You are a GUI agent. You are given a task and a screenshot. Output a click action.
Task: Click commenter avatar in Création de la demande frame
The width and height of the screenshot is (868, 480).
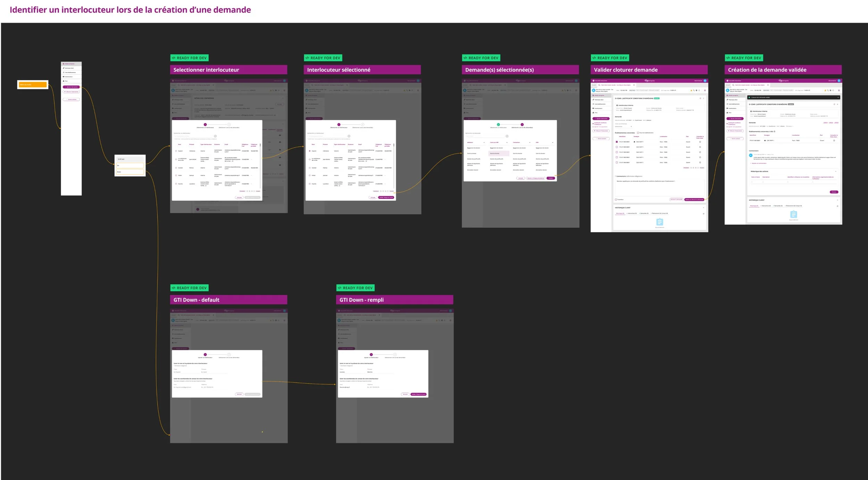(x=751, y=155)
